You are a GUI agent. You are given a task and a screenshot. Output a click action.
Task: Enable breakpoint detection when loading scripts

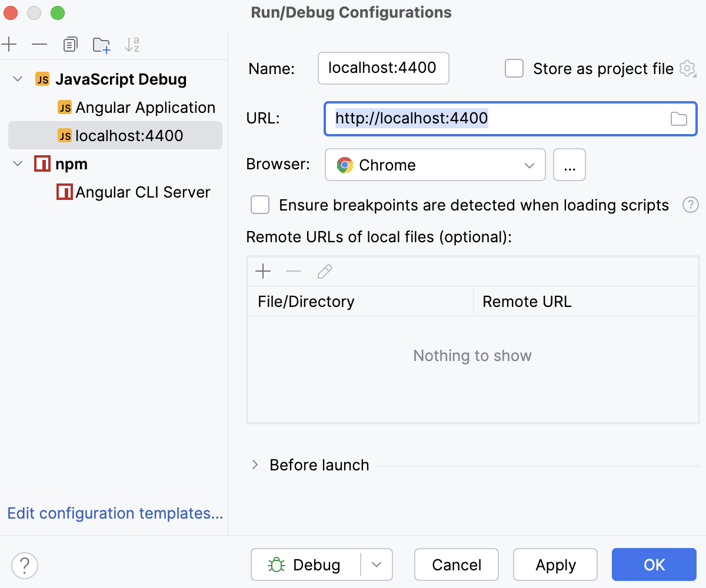259,205
